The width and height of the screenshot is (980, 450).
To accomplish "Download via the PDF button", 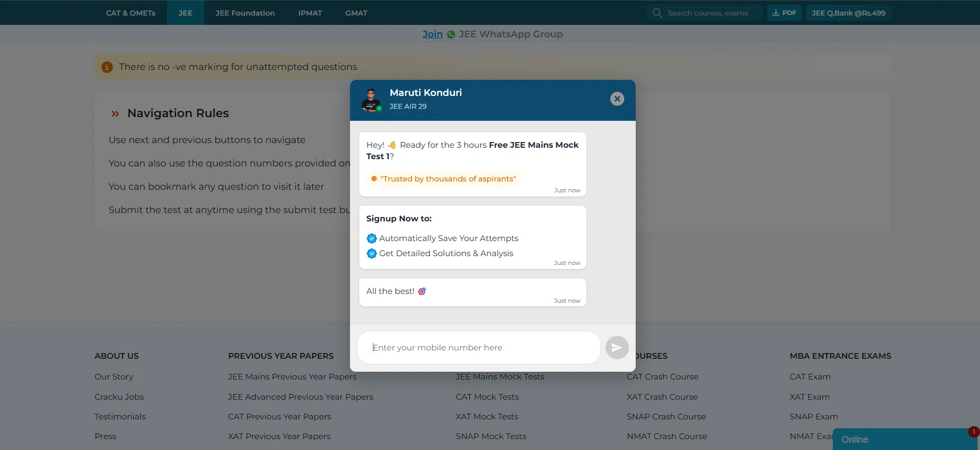I will pos(785,13).
